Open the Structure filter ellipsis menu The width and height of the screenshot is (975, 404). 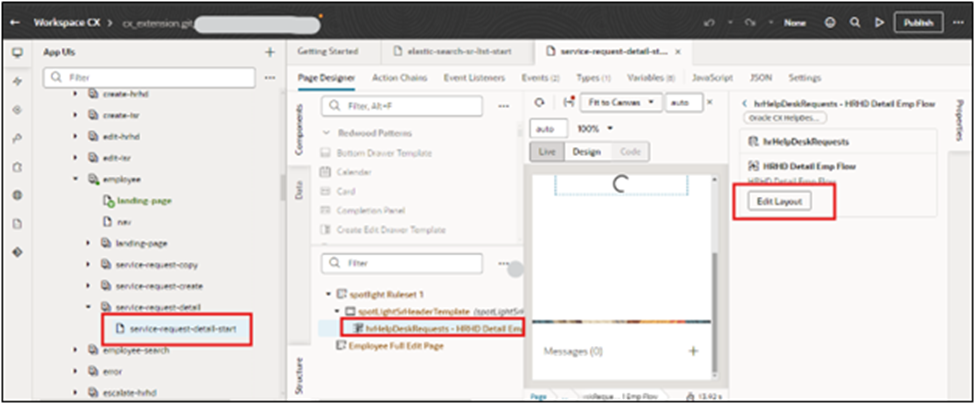coord(503,264)
